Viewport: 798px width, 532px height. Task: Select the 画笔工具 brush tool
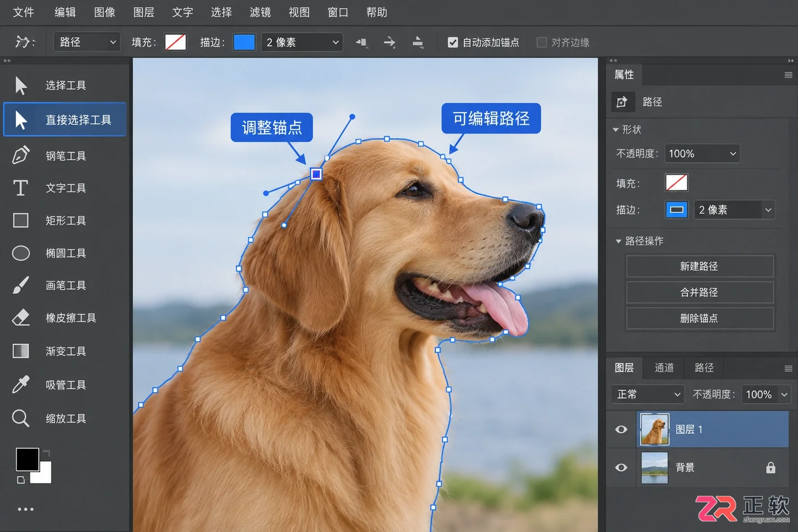pyautogui.click(x=65, y=285)
